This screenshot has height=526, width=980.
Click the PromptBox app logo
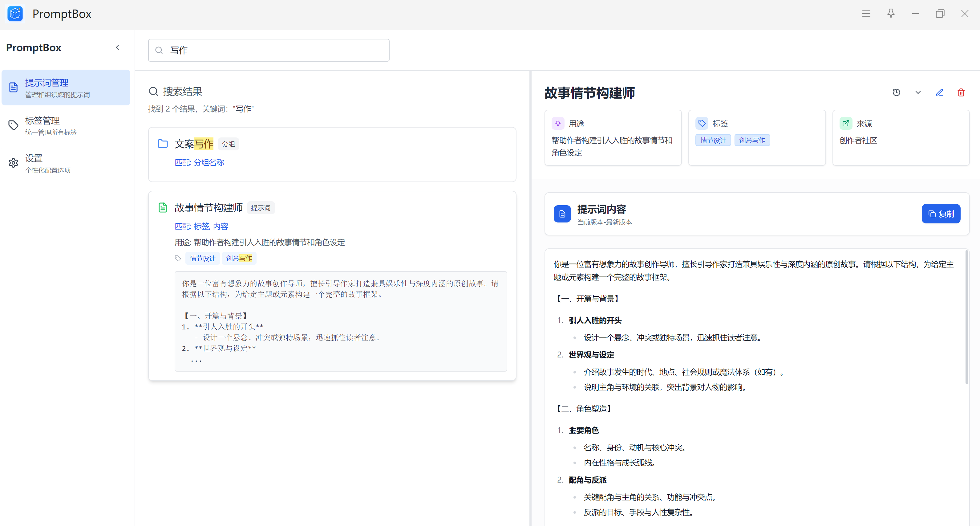tap(15, 14)
